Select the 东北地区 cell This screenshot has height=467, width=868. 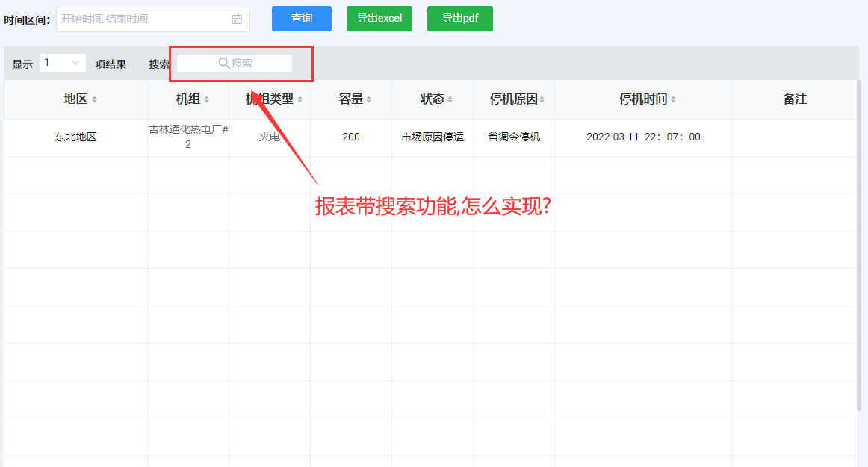(76, 137)
